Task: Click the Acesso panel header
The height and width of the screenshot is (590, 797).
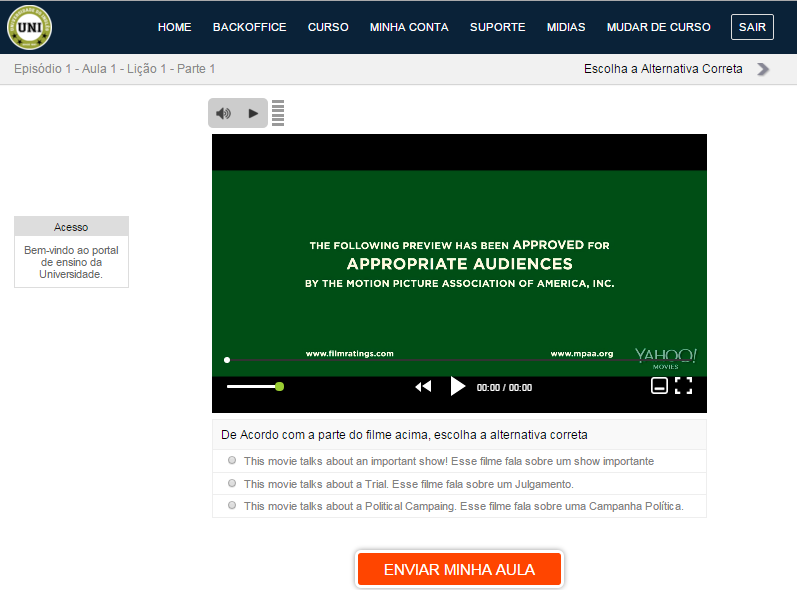Action: coord(71,227)
